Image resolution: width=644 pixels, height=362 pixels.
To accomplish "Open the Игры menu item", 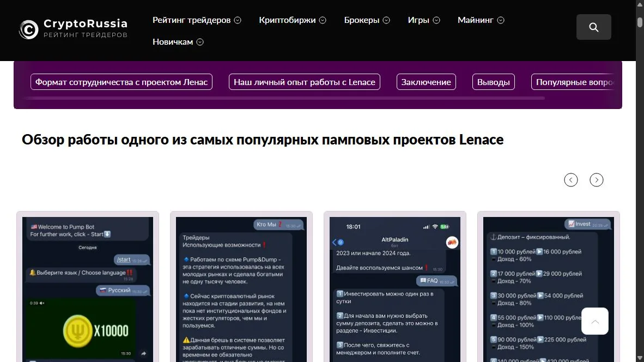I will coord(418,20).
